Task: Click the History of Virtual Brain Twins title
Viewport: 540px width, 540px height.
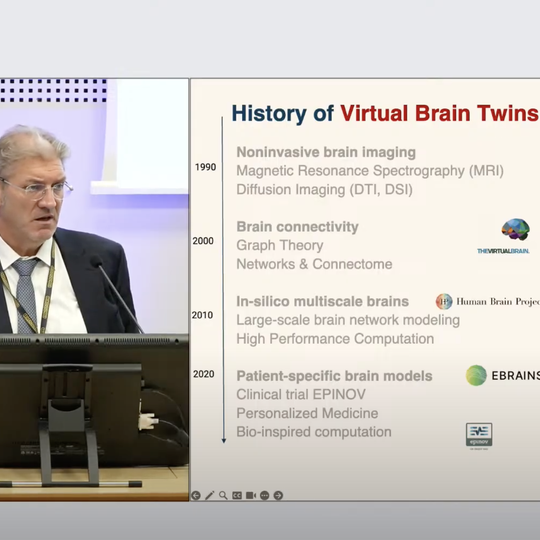Action: coord(385,113)
